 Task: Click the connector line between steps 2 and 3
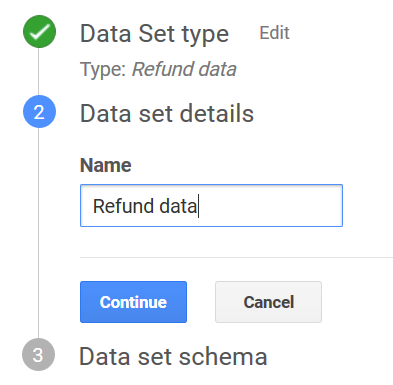click(38, 233)
